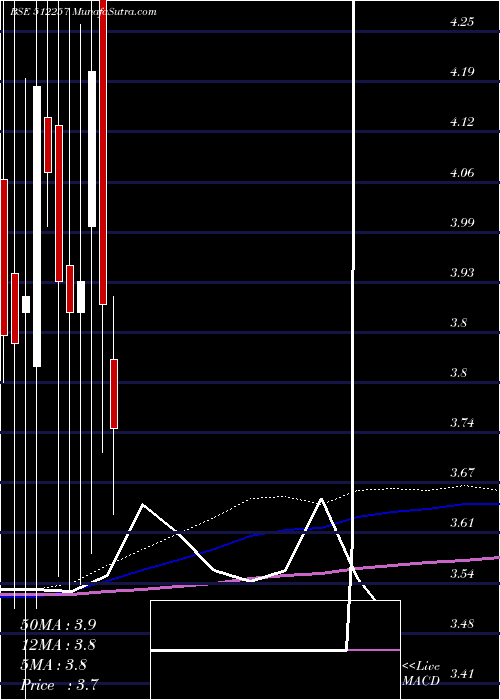The width and height of the screenshot is (500, 700).
Task: Click the 3.74 price axis label
Action: point(462,423)
